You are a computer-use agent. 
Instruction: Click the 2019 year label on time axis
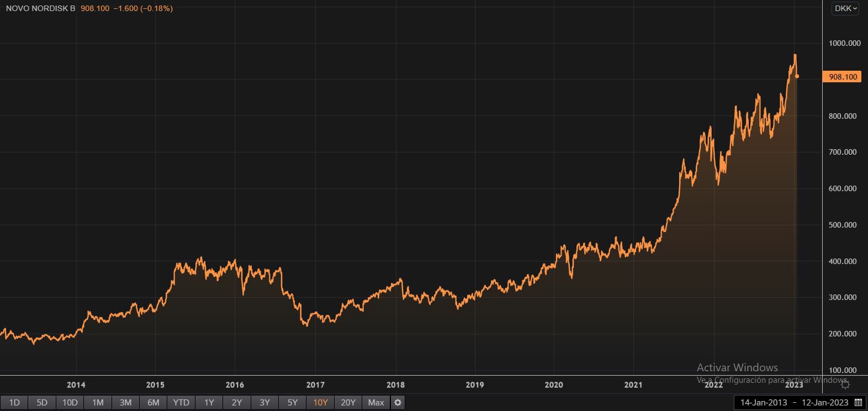click(475, 385)
